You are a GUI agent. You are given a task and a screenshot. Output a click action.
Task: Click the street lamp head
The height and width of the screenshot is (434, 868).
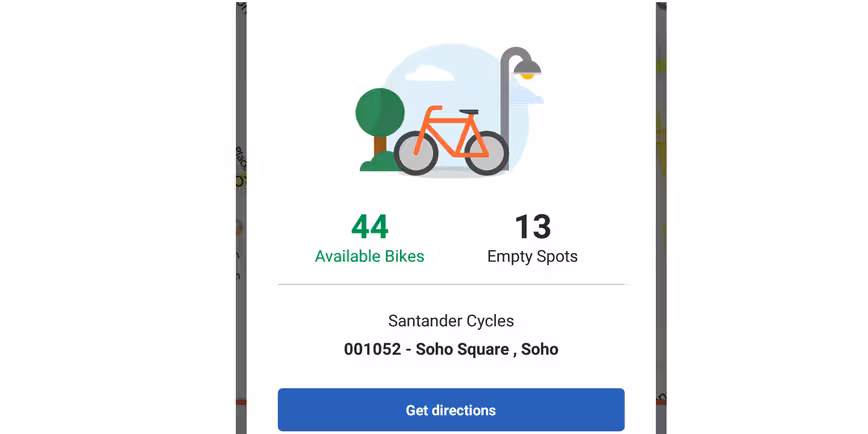pos(527,68)
